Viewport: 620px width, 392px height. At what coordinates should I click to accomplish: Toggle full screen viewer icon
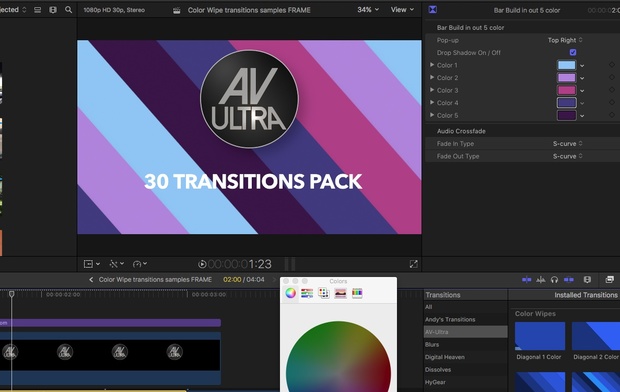point(413,264)
